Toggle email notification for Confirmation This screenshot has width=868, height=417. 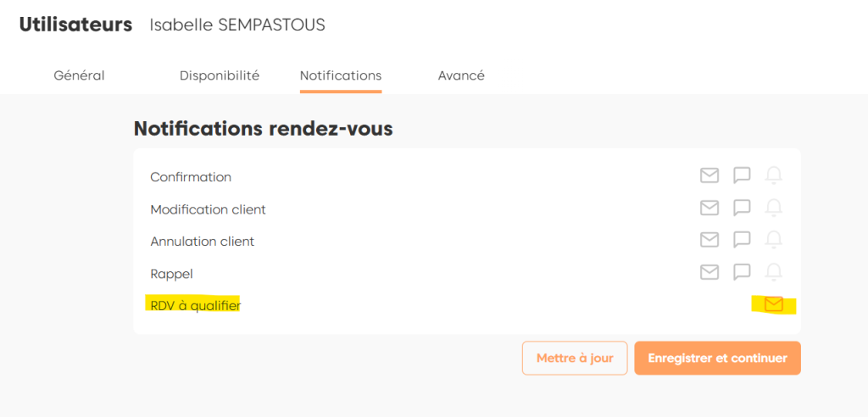tap(709, 175)
